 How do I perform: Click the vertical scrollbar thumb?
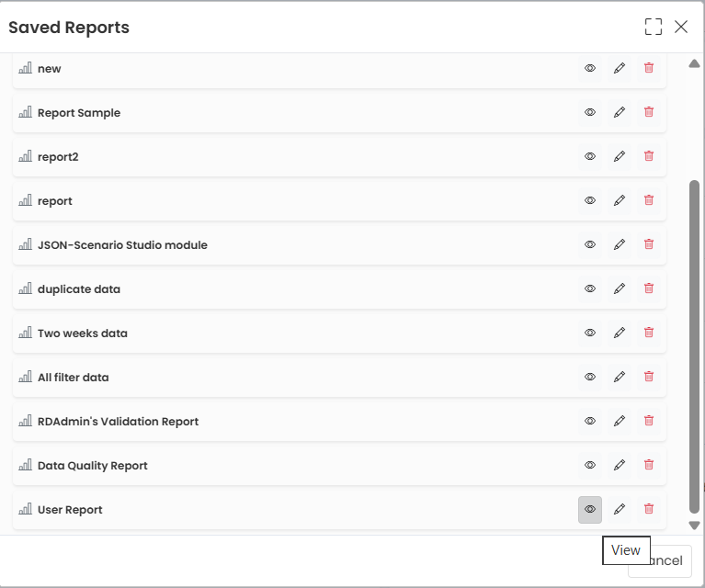click(x=694, y=346)
